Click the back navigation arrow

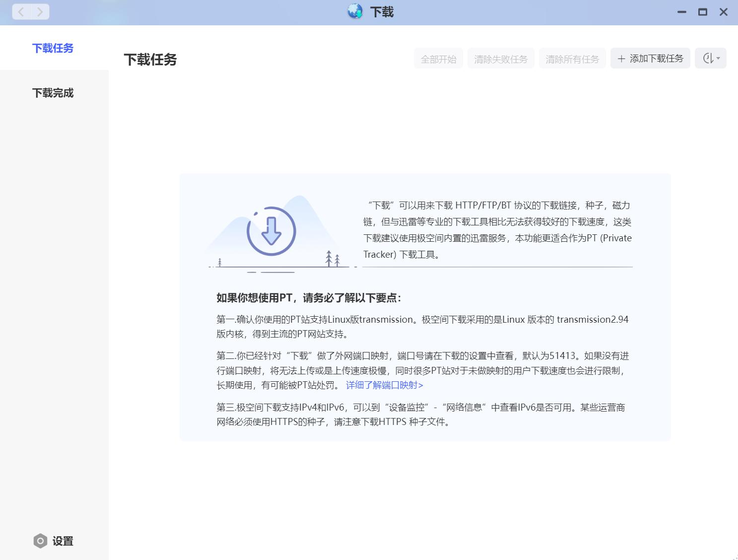coord(21,11)
